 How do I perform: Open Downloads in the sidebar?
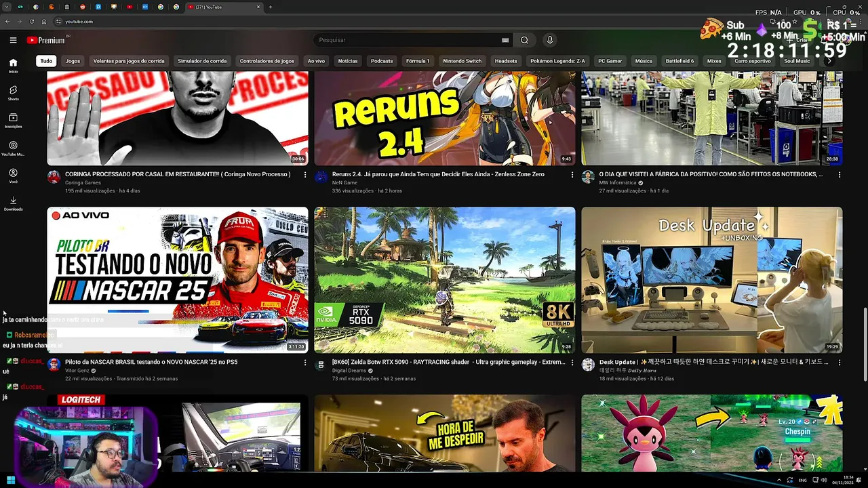[x=13, y=203]
